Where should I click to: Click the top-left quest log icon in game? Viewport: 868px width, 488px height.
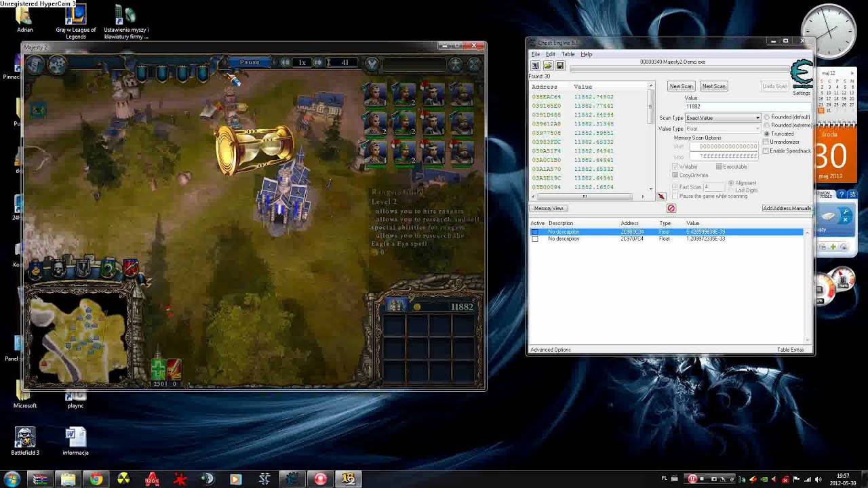coord(35,64)
